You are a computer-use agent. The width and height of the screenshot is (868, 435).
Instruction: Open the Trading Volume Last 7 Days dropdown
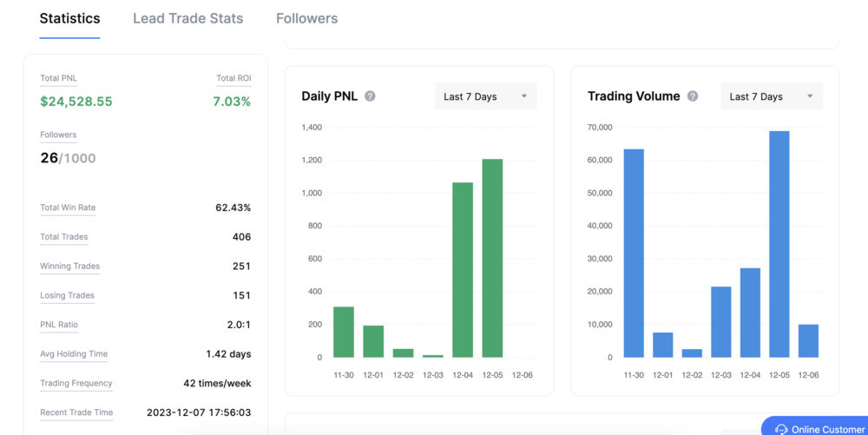(772, 96)
